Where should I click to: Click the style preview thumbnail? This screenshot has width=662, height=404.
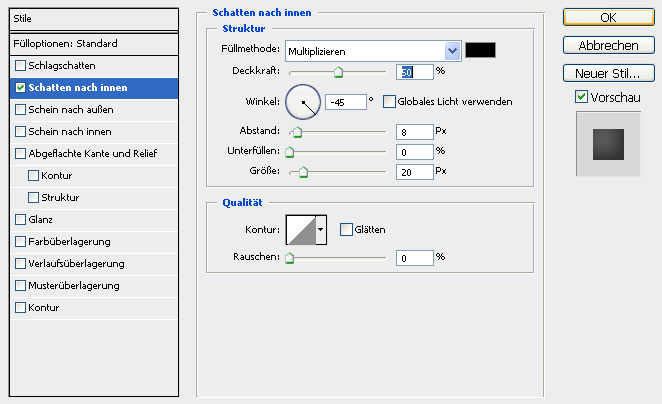[608, 144]
